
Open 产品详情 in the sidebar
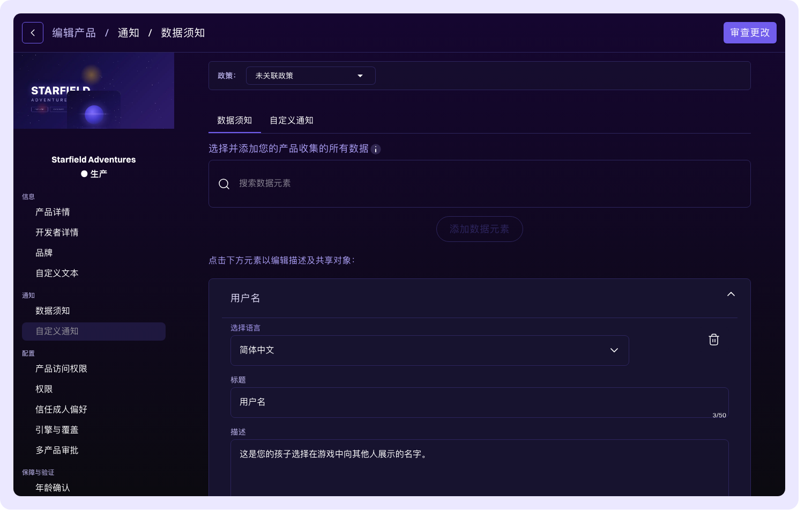[94, 212]
